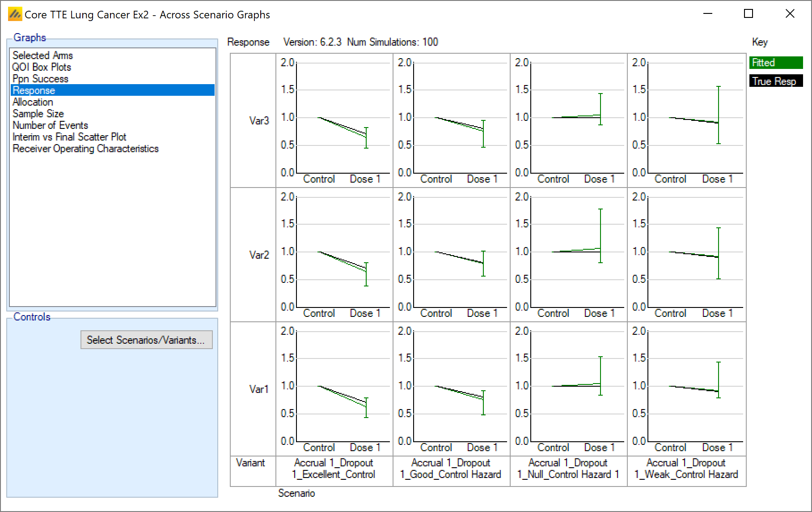Click the Accrual 1_Dropout 1_Null_Control Hazard column label

pos(568,469)
